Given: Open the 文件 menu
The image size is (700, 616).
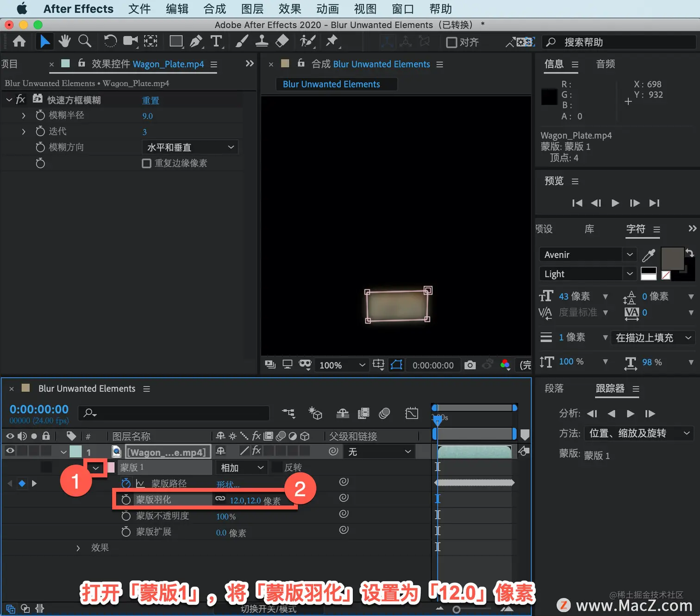Looking at the screenshot, I should [x=139, y=9].
